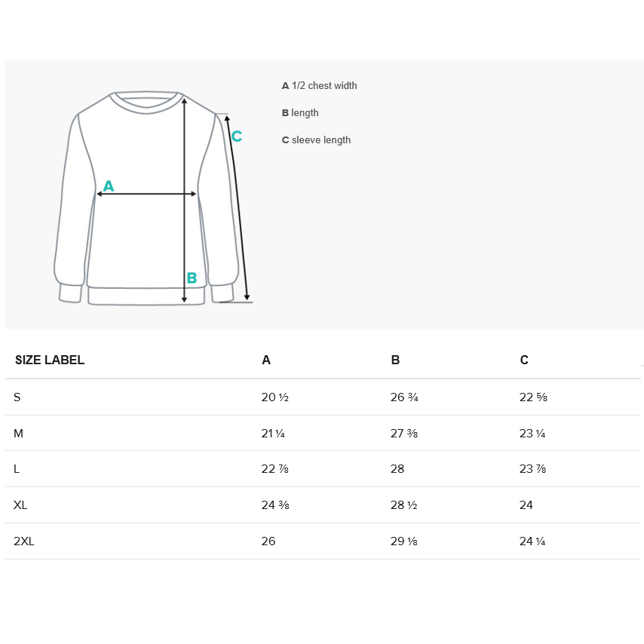Click the "B length" legend entry

[300, 113]
